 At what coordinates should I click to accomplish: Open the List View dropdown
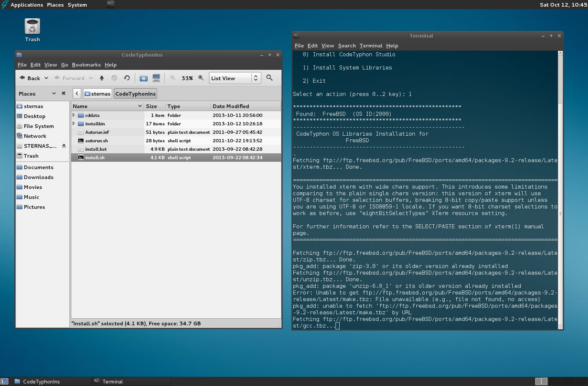235,78
